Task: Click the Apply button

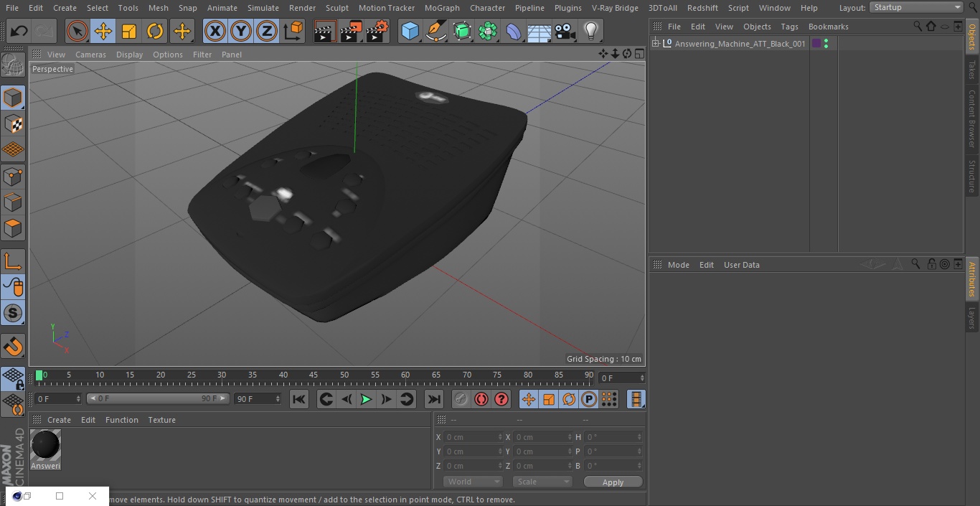Action: pyautogui.click(x=613, y=482)
